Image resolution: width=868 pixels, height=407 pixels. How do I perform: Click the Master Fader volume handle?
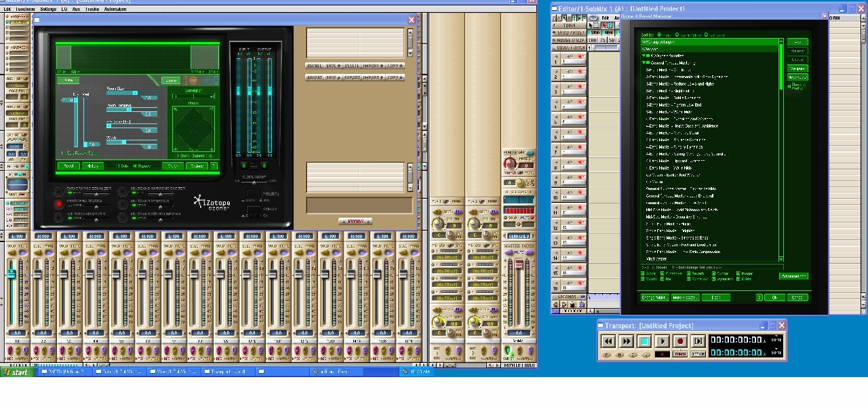[x=519, y=265]
